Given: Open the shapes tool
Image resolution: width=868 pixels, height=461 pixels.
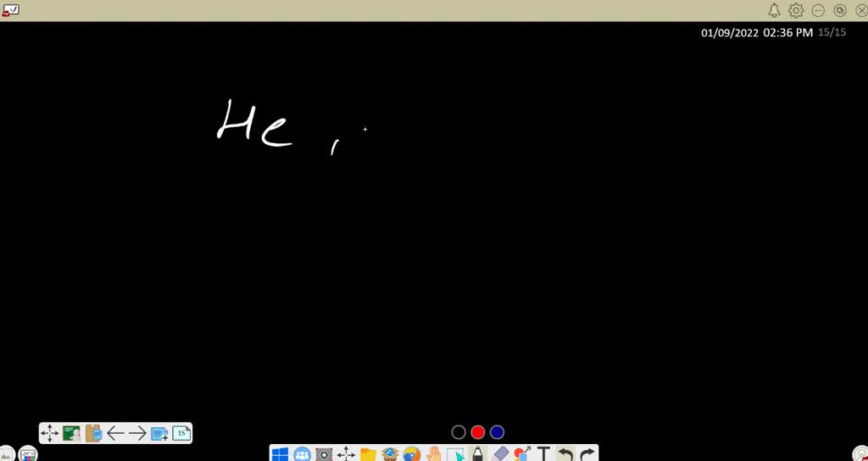Looking at the screenshot, I should [521, 455].
